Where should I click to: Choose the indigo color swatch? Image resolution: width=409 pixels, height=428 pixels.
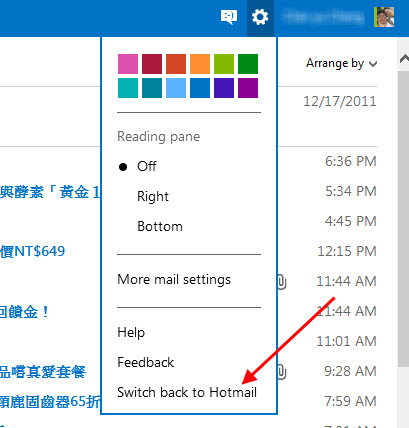pos(224,88)
